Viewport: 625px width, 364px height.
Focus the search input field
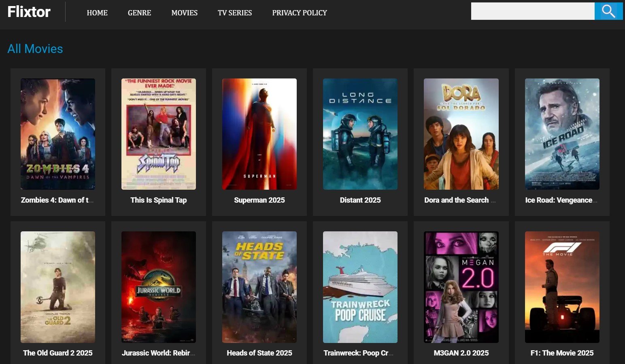(x=533, y=11)
